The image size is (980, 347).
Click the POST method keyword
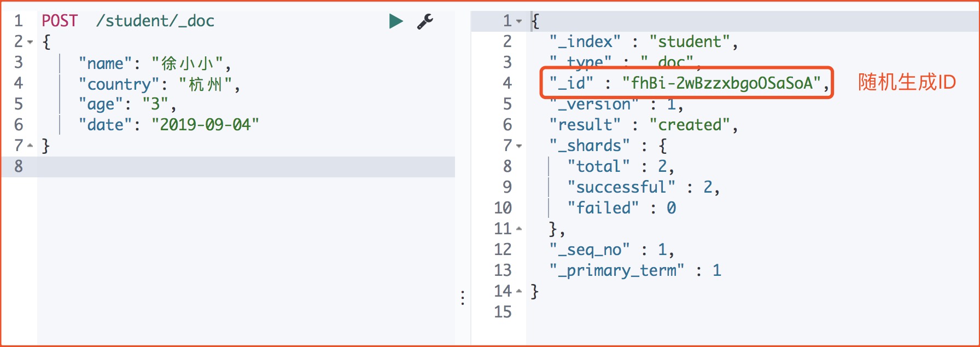(60, 21)
